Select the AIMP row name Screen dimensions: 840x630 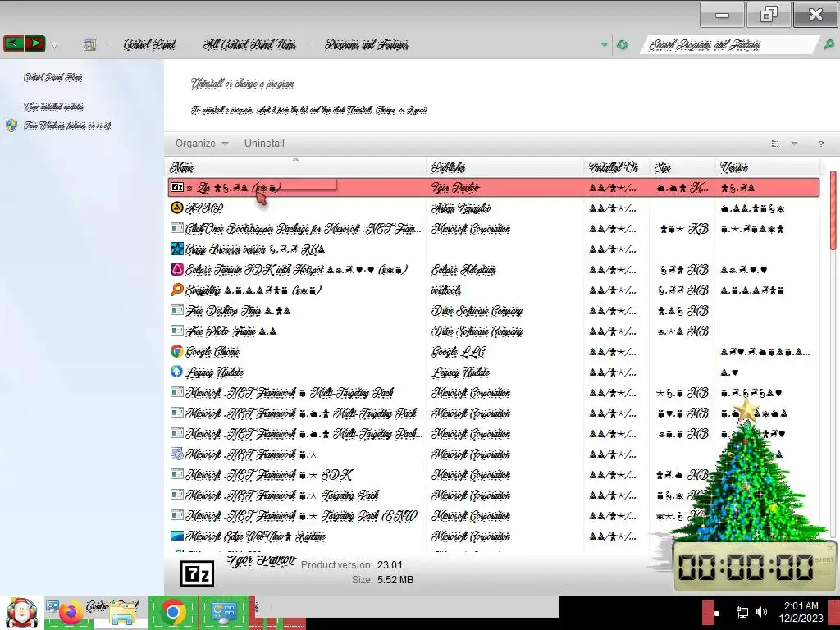[x=204, y=208]
